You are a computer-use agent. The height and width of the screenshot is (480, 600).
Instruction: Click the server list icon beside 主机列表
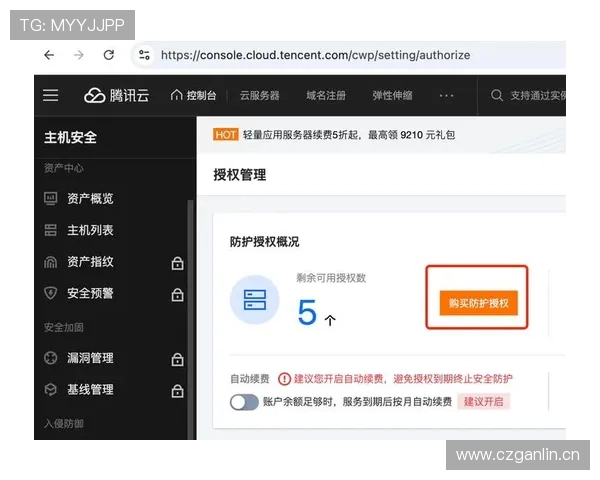coord(51,230)
